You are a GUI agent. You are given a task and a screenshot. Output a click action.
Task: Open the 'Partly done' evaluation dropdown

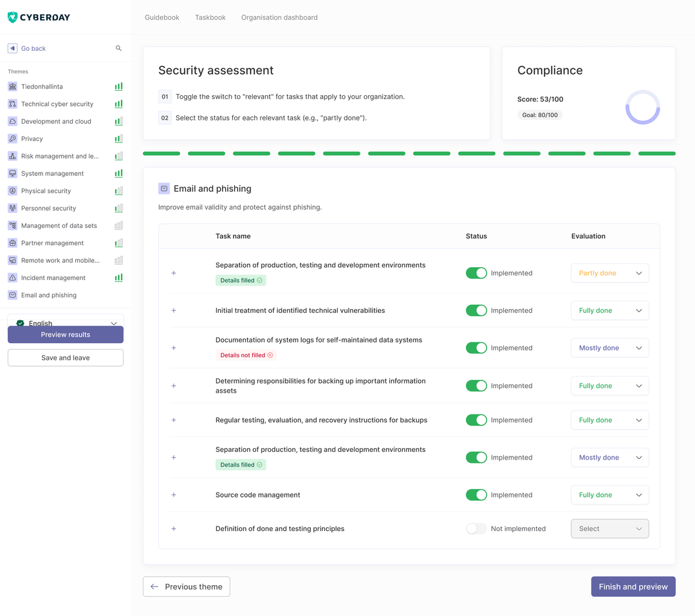[x=609, y=273]
